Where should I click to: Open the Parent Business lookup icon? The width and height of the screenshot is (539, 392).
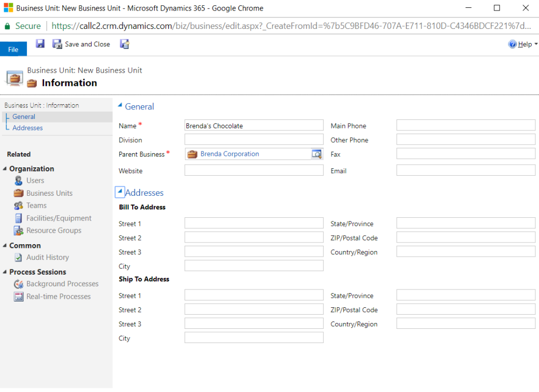316,154
